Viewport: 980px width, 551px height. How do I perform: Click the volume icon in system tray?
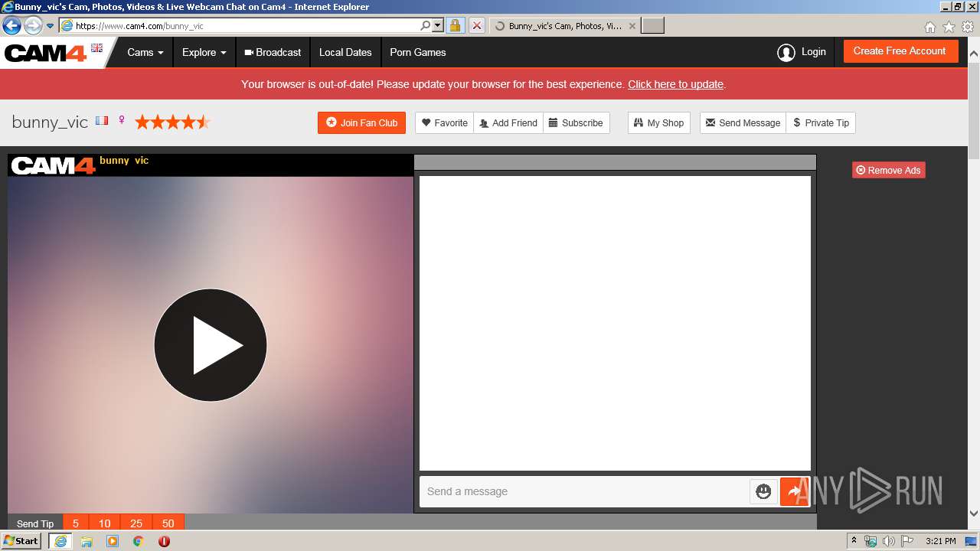tap(888, 541)
